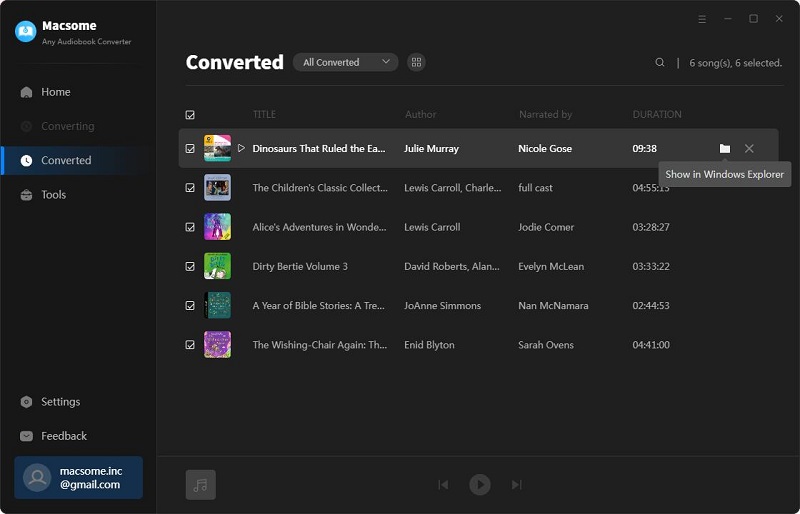
Task: Click narrator Jodie Comer
Action: click(x=546, y=227)
